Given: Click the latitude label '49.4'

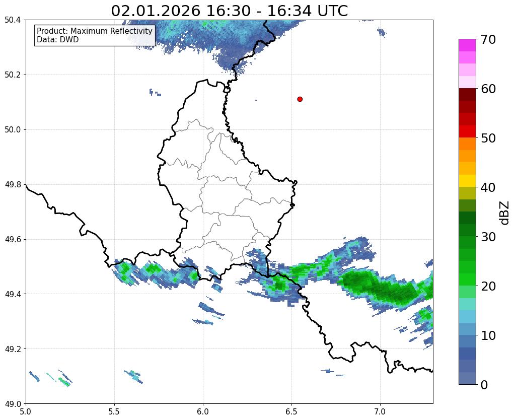Looking at the screenshot, I should coord(13,294).
